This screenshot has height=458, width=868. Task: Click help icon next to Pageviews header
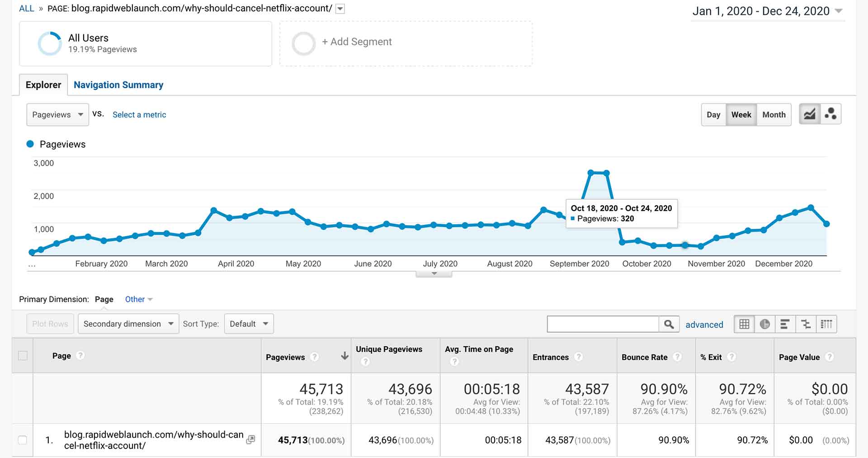pyautogui.click(x=315, y=357)
